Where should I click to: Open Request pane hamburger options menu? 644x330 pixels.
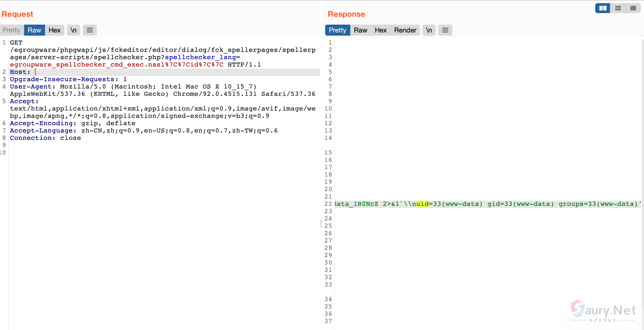click(x=90, y=30)
